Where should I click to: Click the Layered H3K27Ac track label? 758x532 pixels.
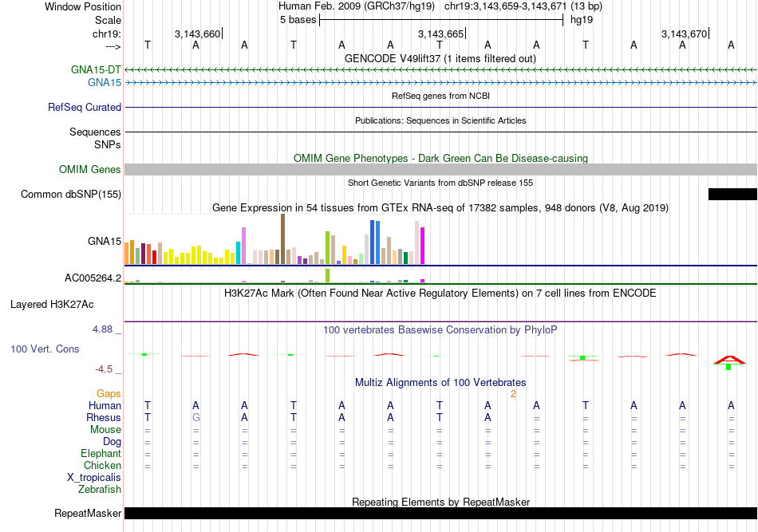coord(52,305)
